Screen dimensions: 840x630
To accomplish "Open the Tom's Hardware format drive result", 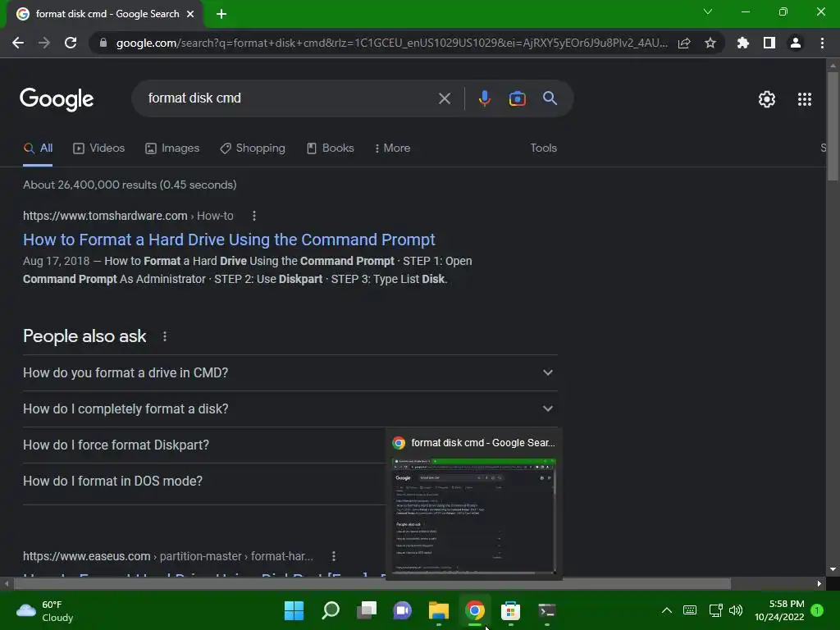I will tap(229, 240).
